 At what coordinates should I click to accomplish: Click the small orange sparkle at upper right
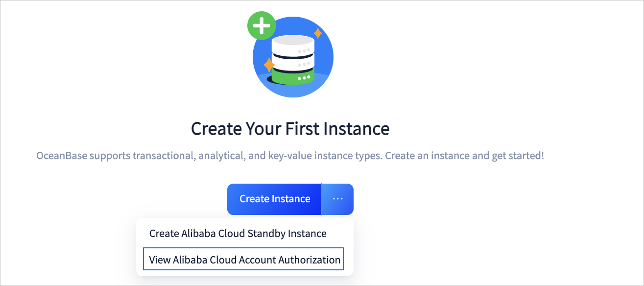pos(318,33)
